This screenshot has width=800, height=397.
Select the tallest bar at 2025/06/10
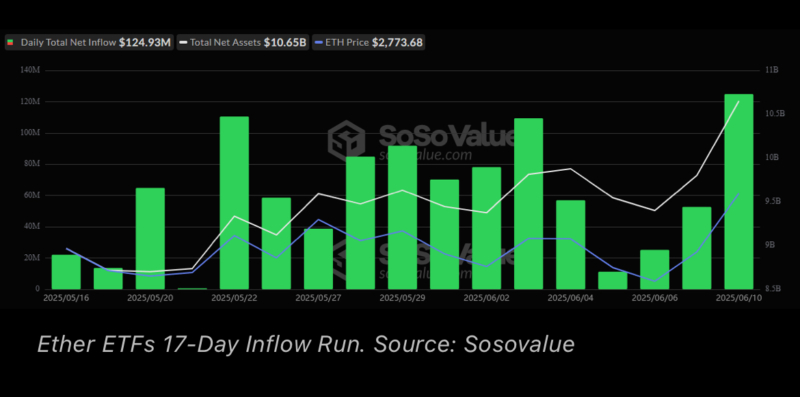[738, 191]
